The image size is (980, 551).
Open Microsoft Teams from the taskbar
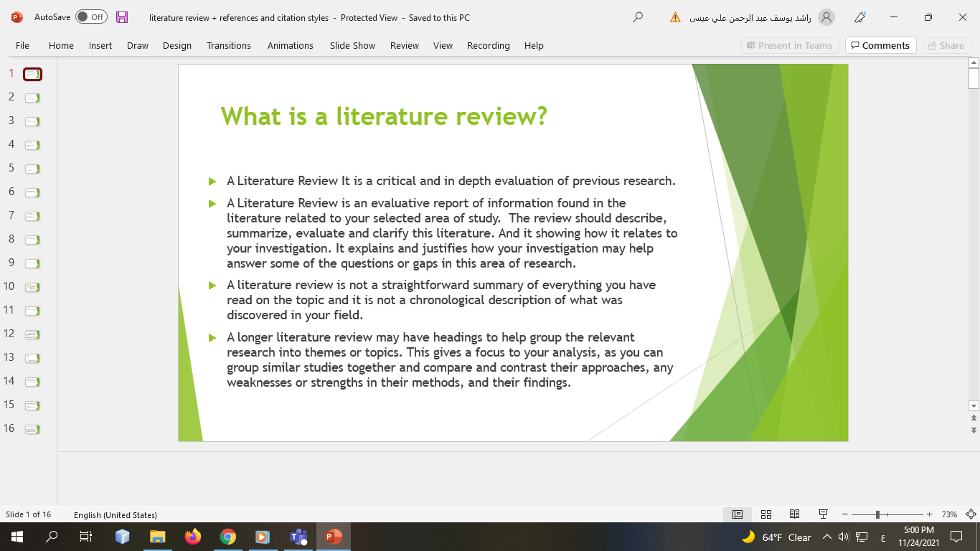298,537
